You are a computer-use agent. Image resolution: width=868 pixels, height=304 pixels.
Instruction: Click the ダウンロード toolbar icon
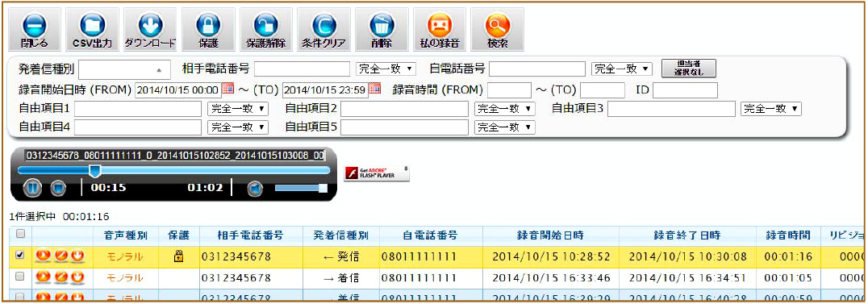tap(150, 30)
